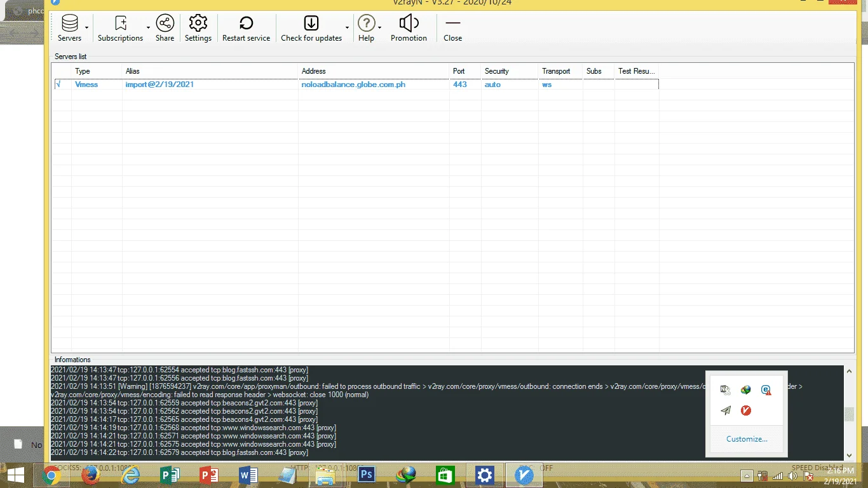Click the Close toolbar button
This screenshot has height=488, width=868.
tap(452, 29)
